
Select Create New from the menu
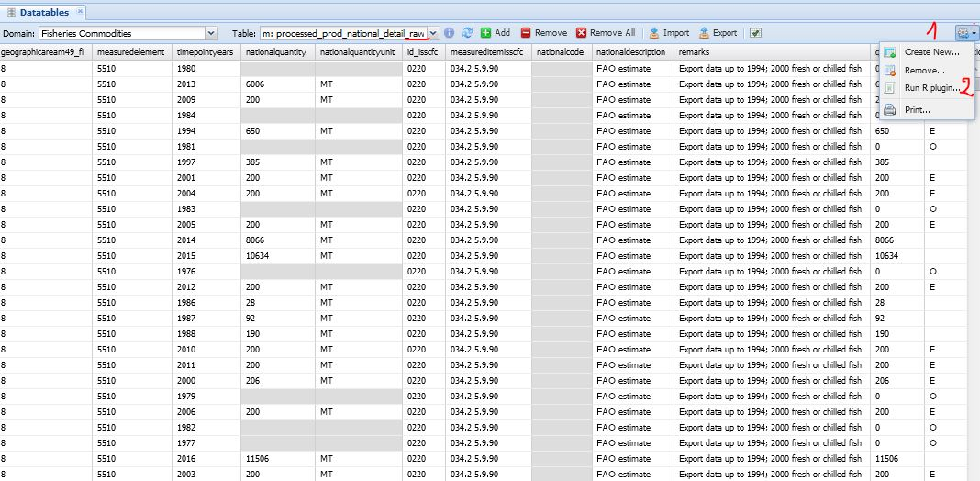930,52
